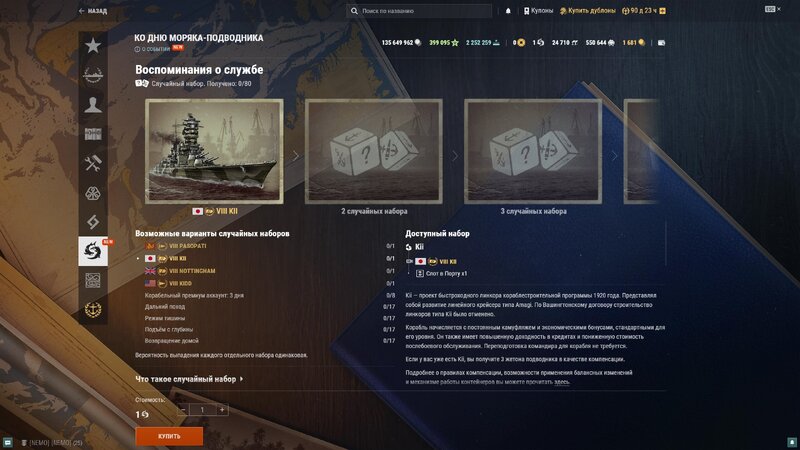
Task: Select the VIII Kii battleship thumbnail
Action: pyautogui.click(x=214, y=152)
